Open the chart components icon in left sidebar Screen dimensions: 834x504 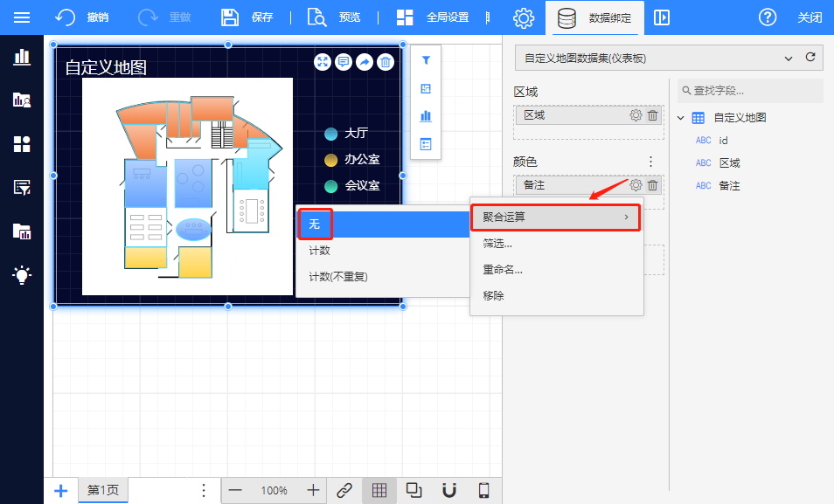pos(22,57)
